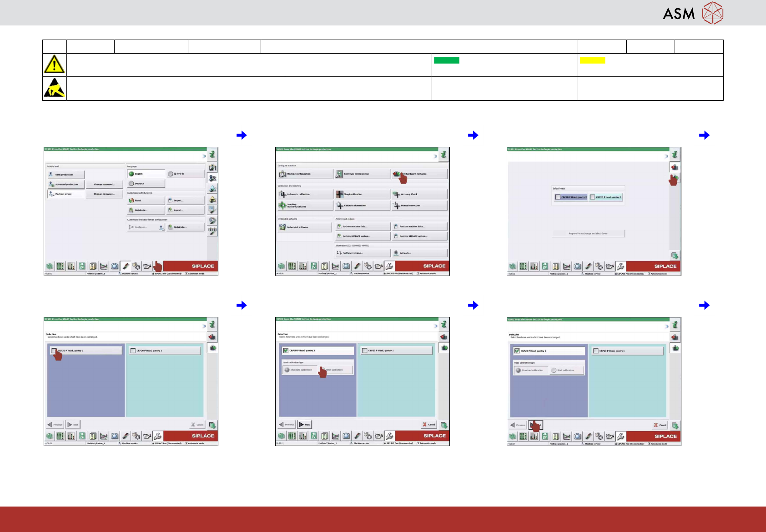Launch Single calibration
The image size is (766, 532).
[362, 194]
